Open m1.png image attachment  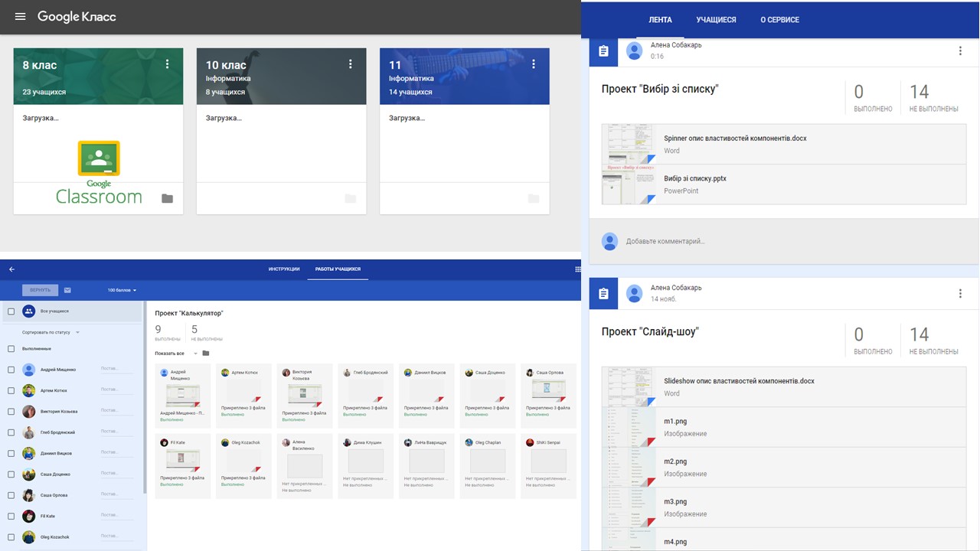[784, 427]
